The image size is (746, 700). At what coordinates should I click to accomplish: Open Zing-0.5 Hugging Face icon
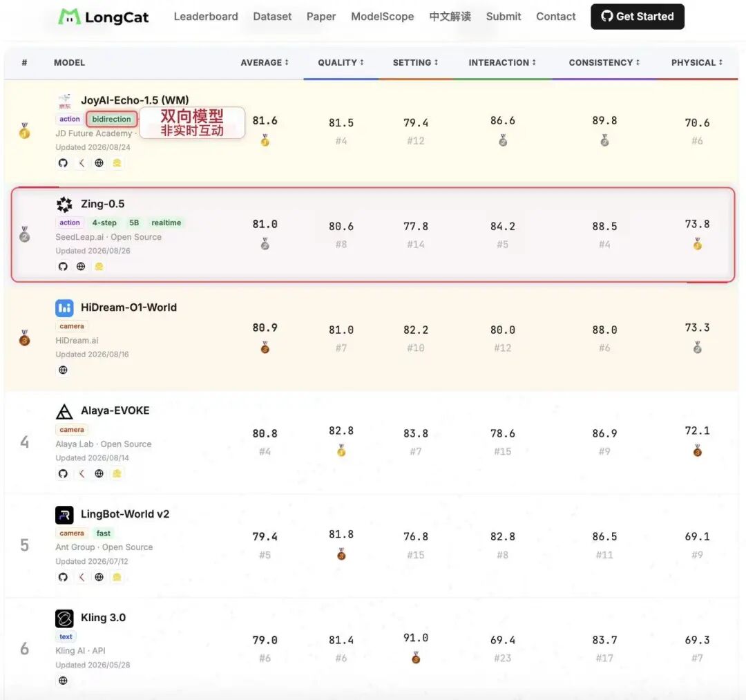pos(99,267)
